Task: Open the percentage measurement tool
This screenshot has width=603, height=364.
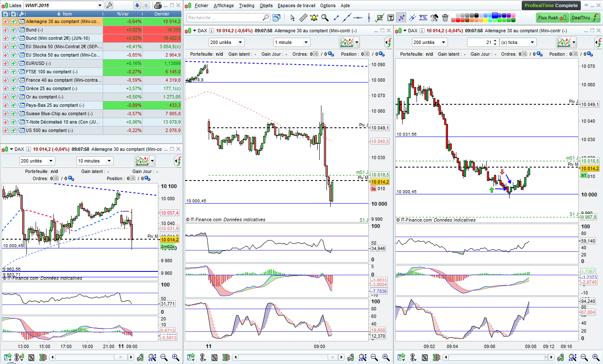Action: point(423,18)
